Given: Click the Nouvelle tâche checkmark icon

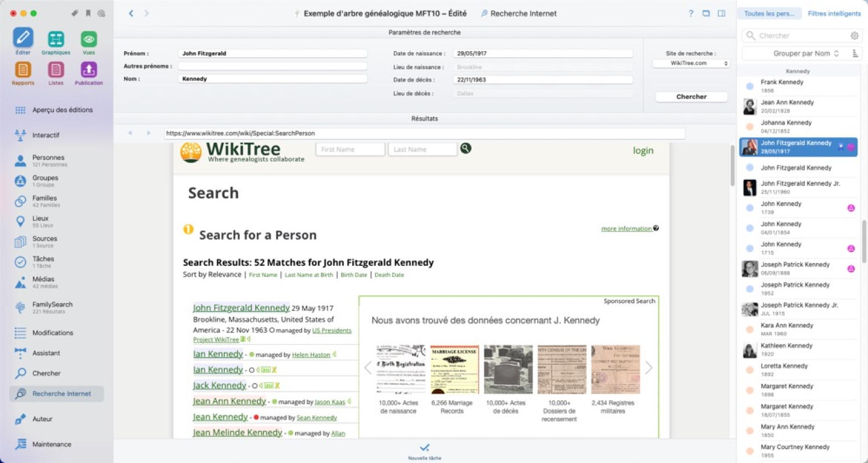Looking at the screenshot, I should click(424, 447).
